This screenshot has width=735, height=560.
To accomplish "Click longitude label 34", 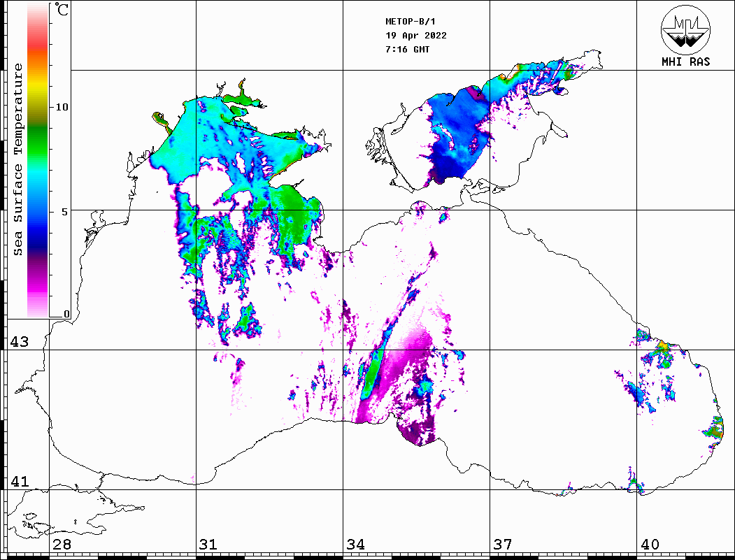I will click(x=355, y=544).
